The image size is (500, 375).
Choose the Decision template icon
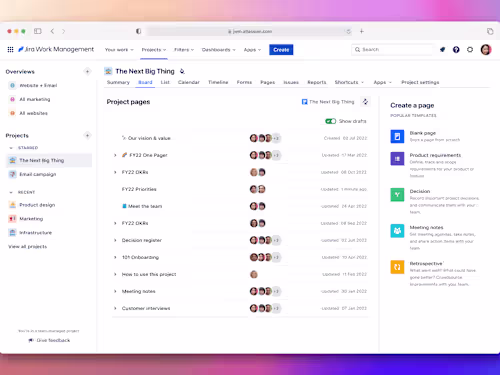tap(397, 195)
